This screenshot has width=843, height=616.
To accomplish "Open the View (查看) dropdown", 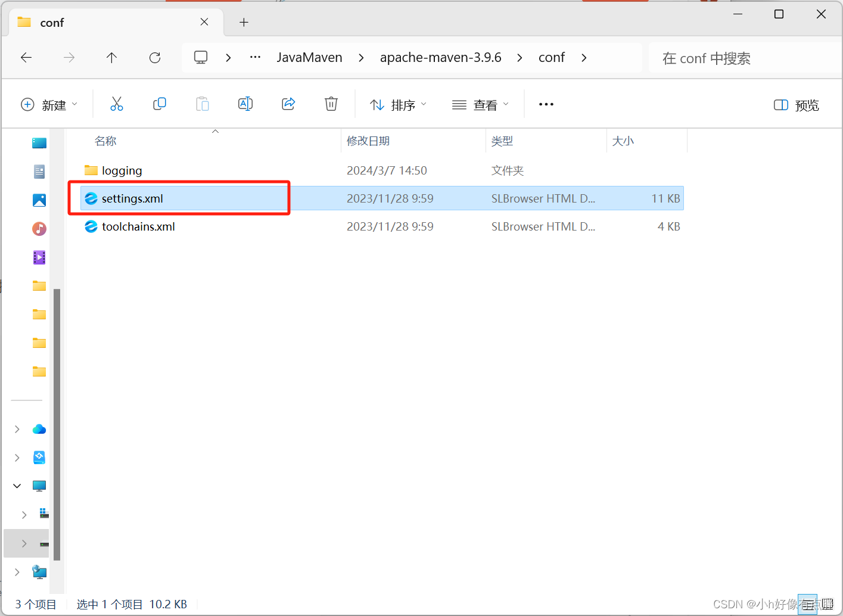I will (481, 105).
